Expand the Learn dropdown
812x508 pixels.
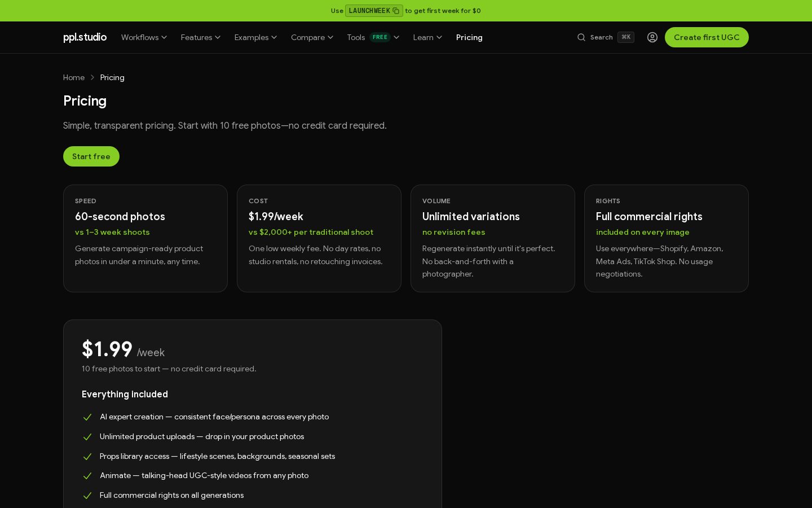[x=427, y=37]
